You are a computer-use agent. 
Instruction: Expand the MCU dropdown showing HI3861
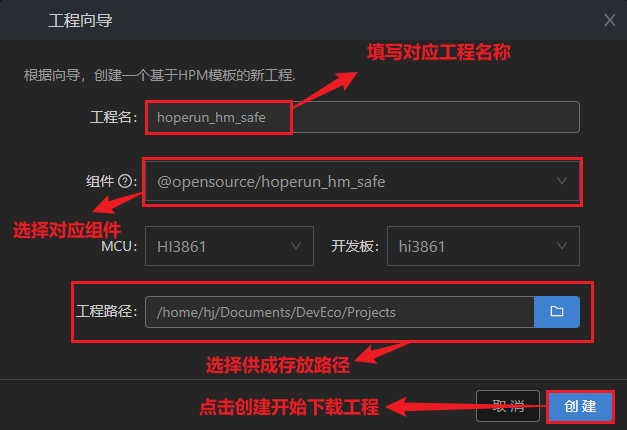pos(229,246)
